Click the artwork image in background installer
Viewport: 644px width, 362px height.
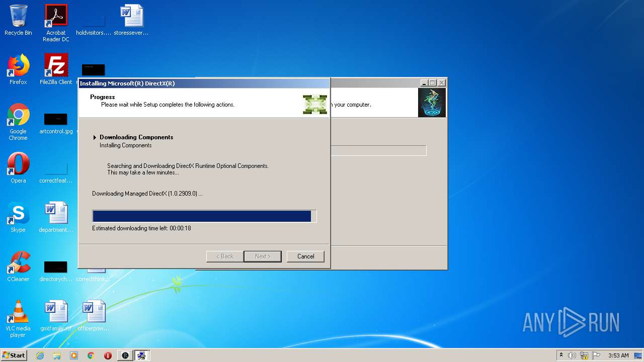[x=432, y=103]
